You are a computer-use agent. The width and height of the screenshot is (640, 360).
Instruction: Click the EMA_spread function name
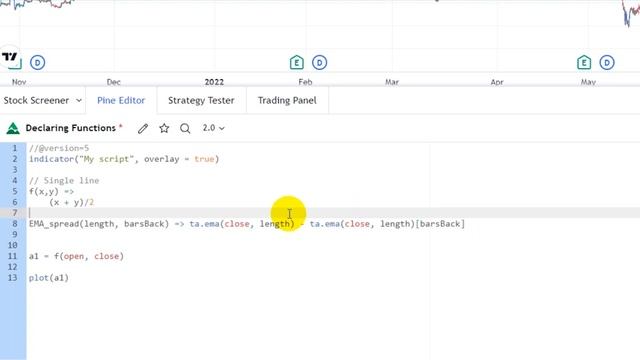[x=54, y=224]
